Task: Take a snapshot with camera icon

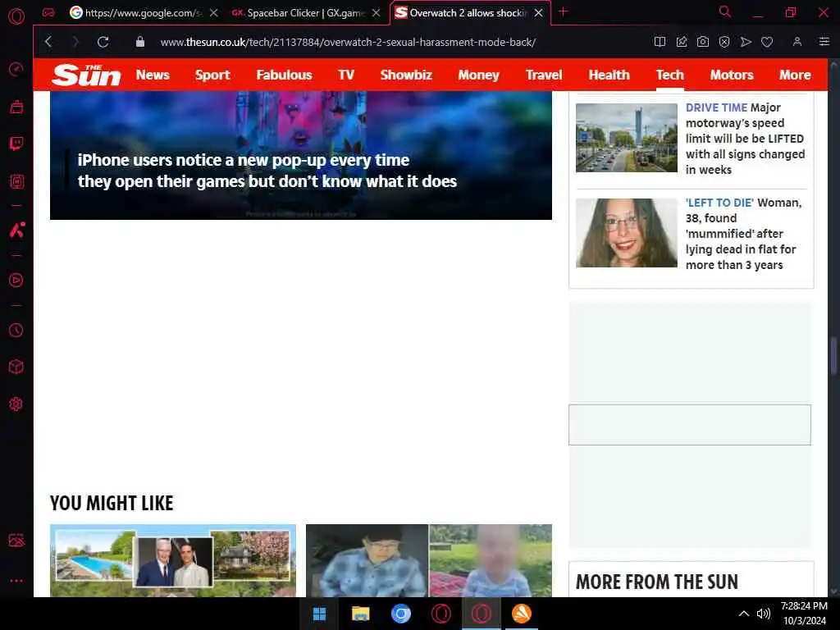Action: [x=703, y=42]
